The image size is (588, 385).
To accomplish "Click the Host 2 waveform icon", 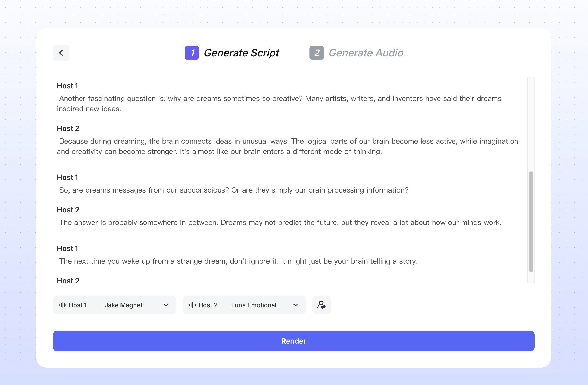I will tap(193, 305).
